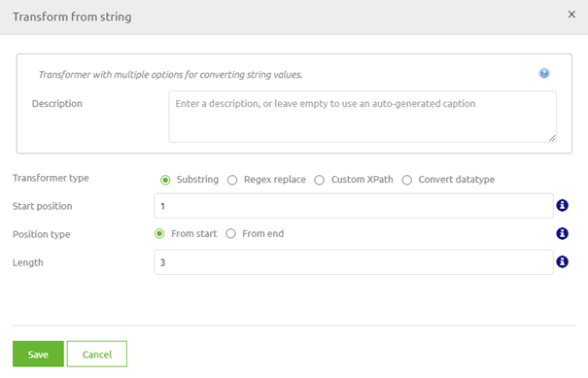Image resolution: width=588 pixels, height=378 pixels.
Task: Click the Position type label
Action: click(x=41, y=234)
